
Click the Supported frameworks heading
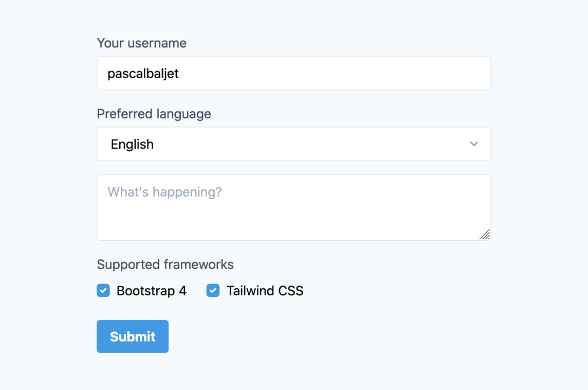coord(165,264)
